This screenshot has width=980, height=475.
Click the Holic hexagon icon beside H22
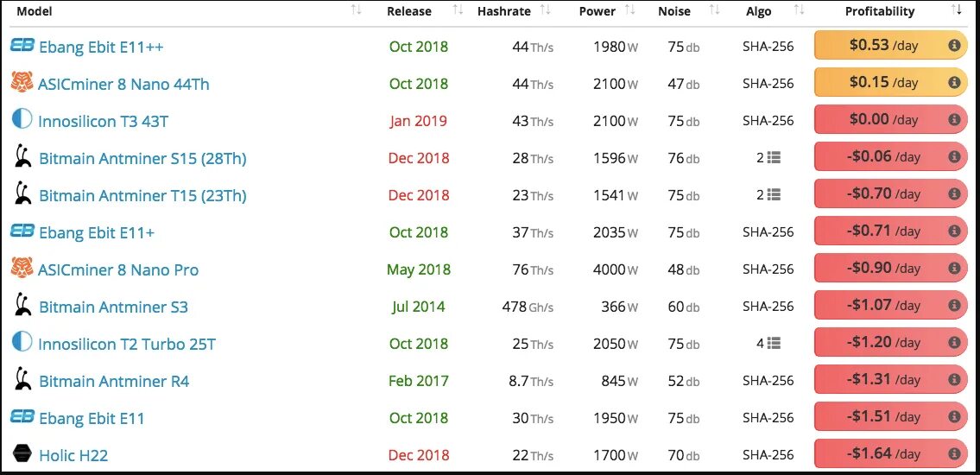tap(22, 454)
